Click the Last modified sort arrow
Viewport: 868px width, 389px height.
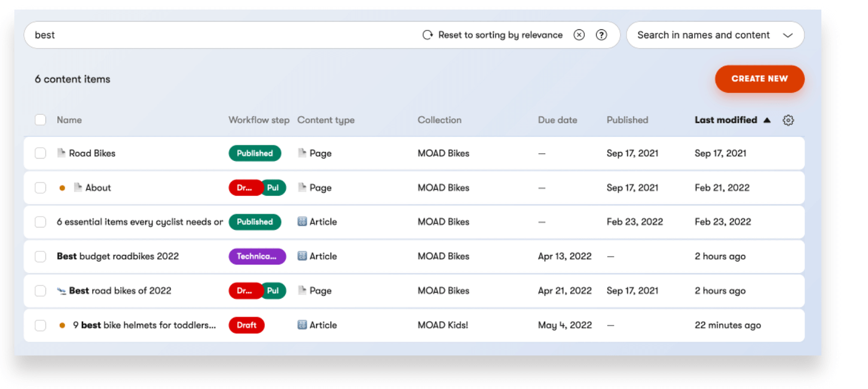click(767, 120)
